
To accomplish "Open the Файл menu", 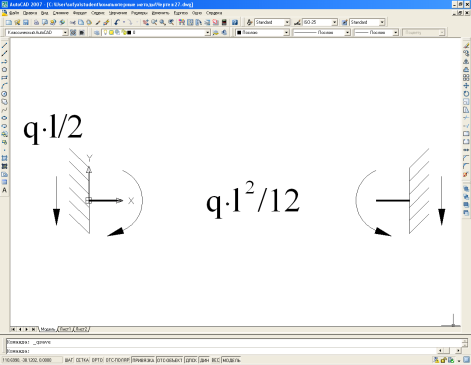I will coord(14,13).
